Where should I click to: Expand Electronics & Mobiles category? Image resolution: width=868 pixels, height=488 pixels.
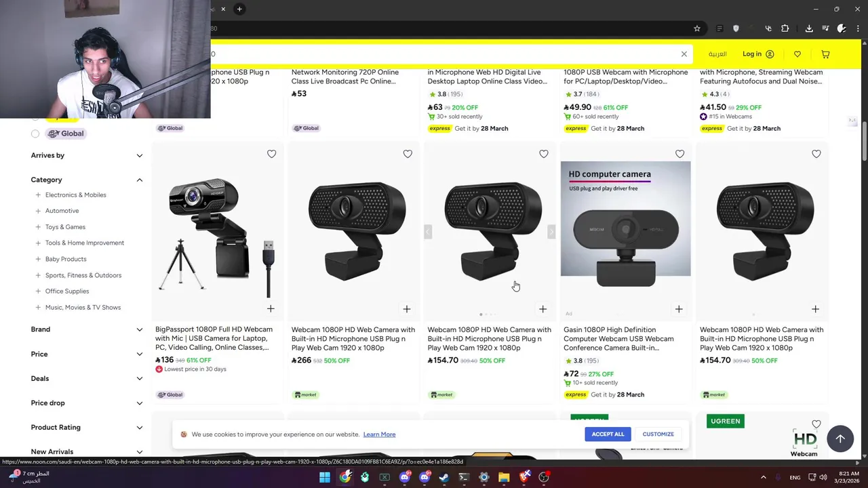[38, 195]
